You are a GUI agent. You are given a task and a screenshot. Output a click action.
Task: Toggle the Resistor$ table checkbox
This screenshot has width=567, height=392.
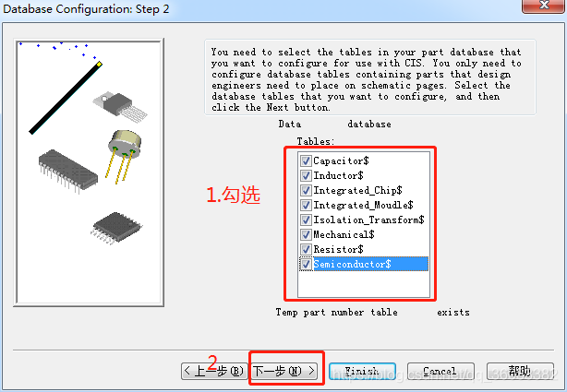pos(306,250)
